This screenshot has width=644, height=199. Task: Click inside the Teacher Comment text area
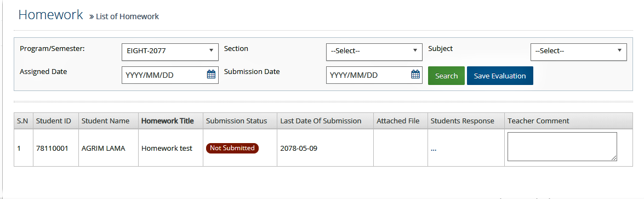(562, 146)
